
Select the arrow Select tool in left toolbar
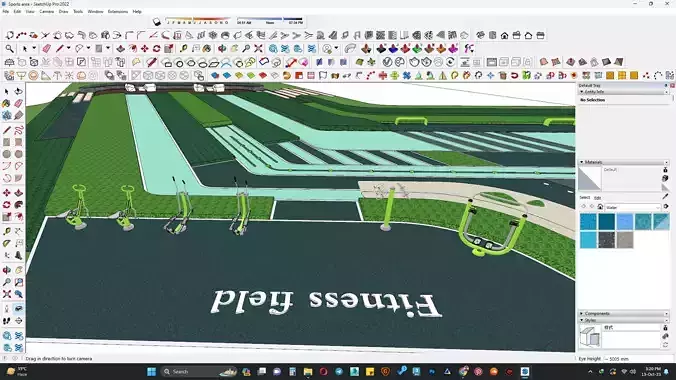pos(6,91)
